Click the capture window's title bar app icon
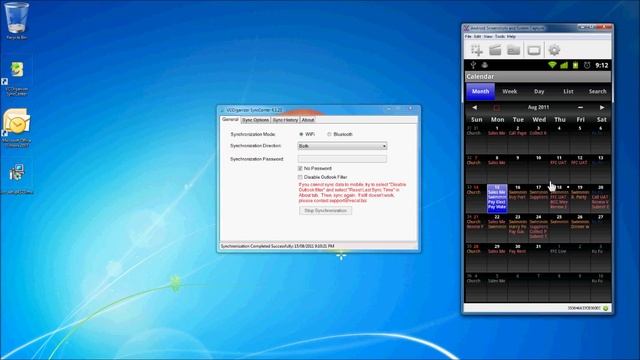Viewport: 640px width, 360px height. [466, 28]
